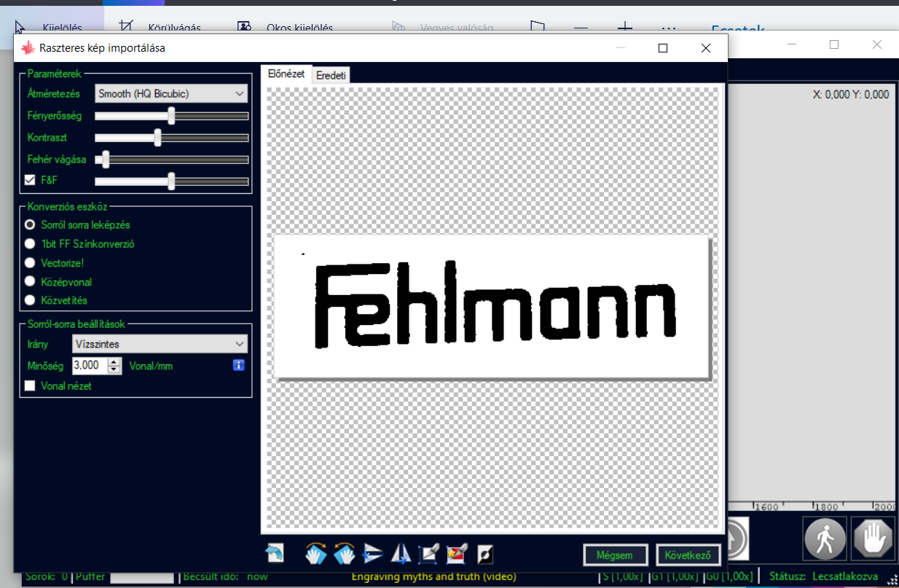Select 1bit FF Színkonverzió radio option
The image size is (899, 588).
click(30, 244)
